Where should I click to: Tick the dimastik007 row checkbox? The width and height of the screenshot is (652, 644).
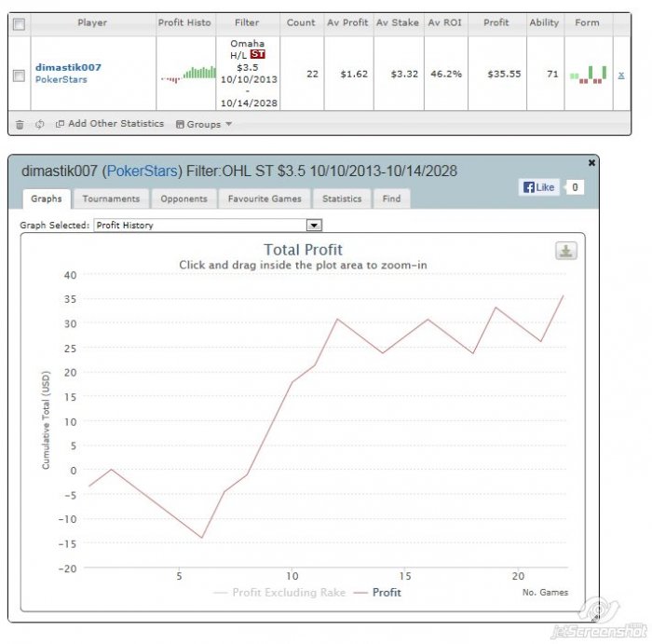[x=19, y=75]
